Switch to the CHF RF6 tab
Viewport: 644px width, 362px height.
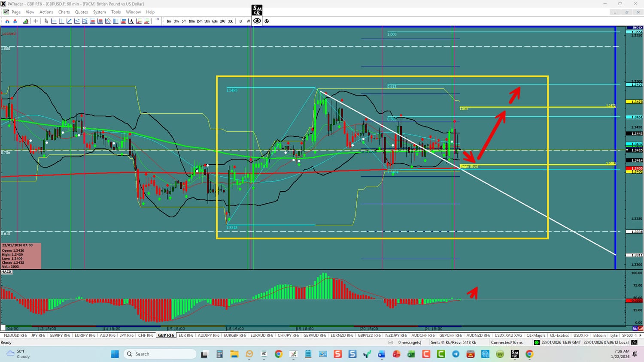click(x=146, y=335)
